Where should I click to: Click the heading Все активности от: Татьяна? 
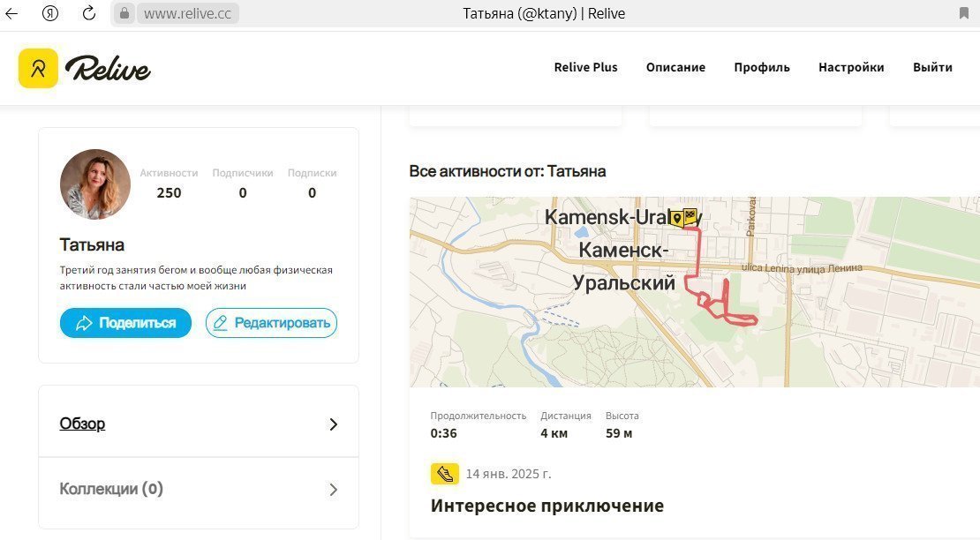508,171
